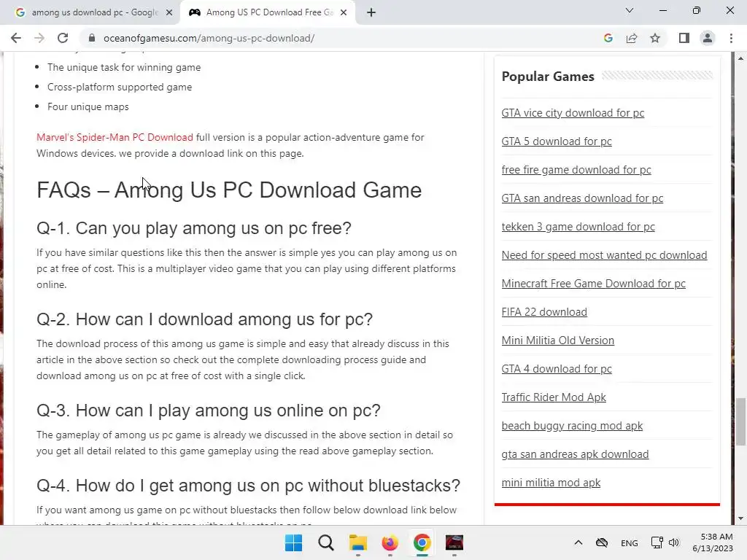This screenshot has width=747, height=560.
Task: Click The unique task for winning game bullet
Action: (x=124, y=68)
